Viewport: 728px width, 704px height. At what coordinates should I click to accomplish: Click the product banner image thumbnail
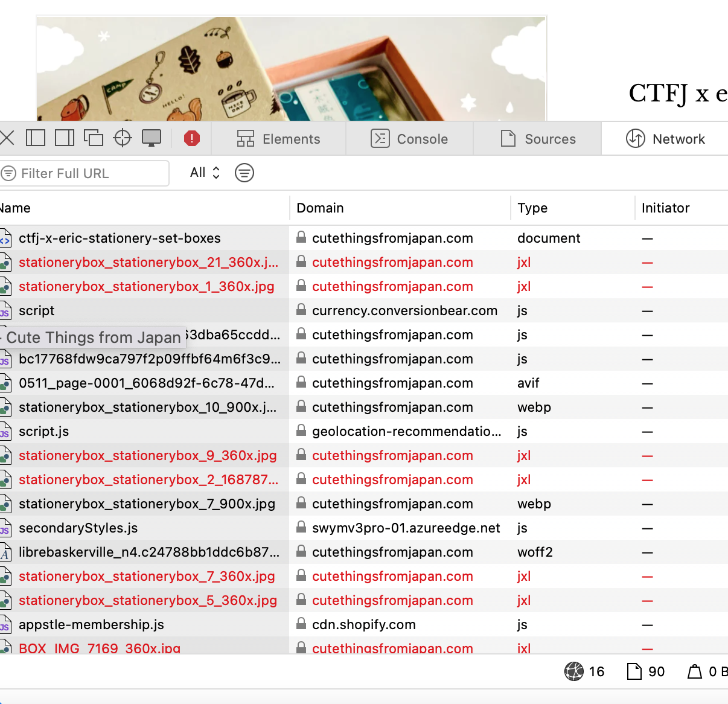(x=291, y=68)
